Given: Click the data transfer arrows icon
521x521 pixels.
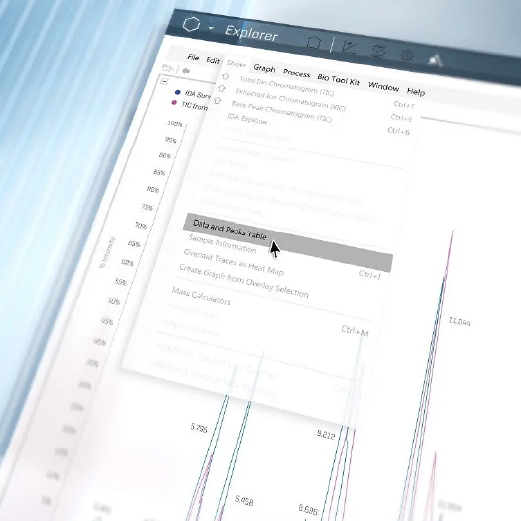Looking at the screenshot, I should (379, 51).
